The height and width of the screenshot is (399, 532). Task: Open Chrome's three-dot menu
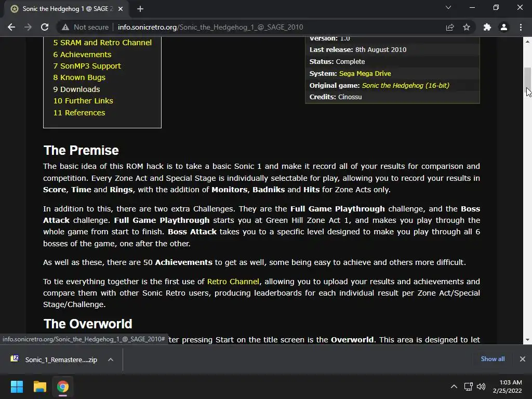click(521, 27)
